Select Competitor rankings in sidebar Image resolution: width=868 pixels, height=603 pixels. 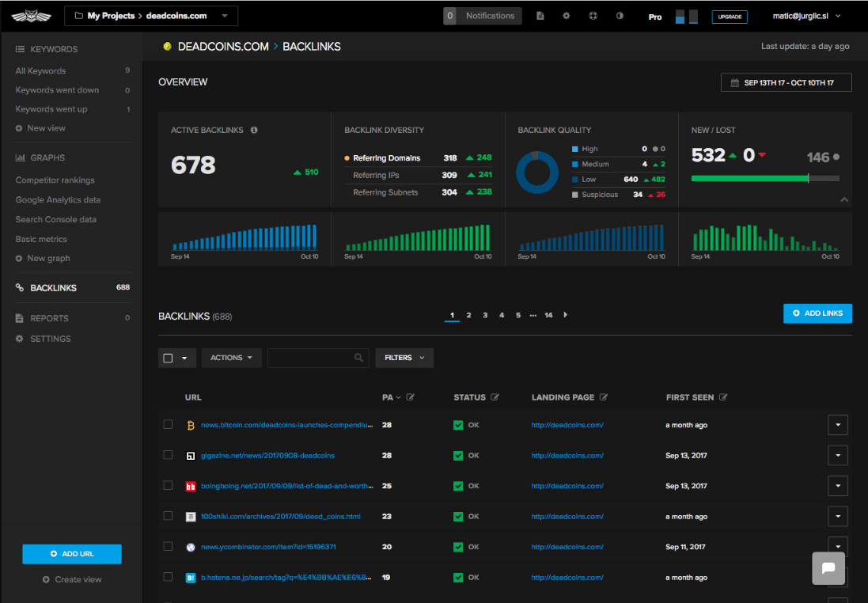click(55, 180)
